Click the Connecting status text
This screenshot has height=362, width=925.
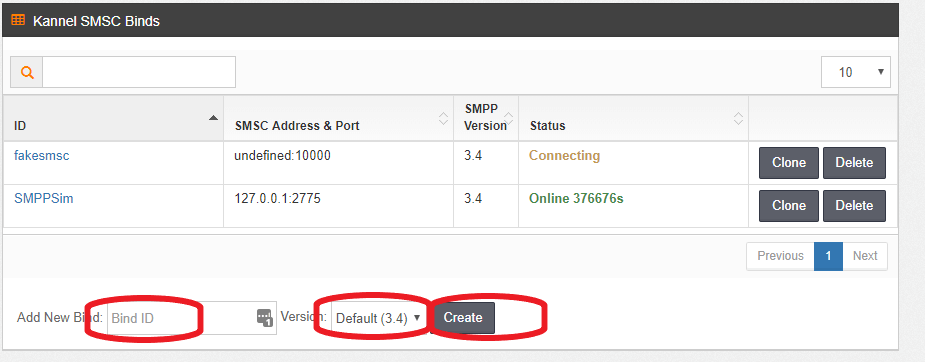click(x=565, y=156)
